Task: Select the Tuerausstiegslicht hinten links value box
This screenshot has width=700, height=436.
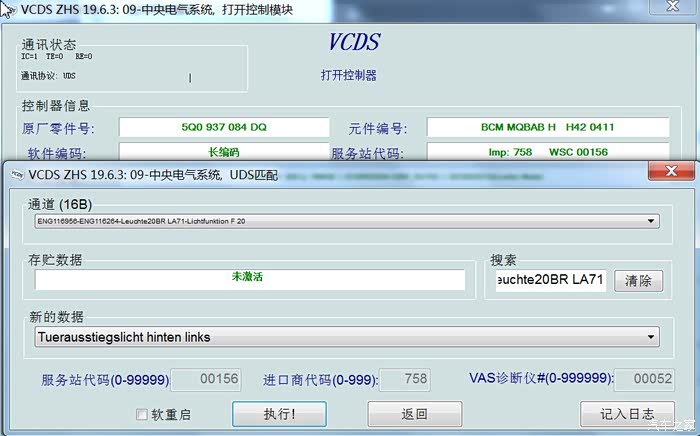Action: (347, 337)
